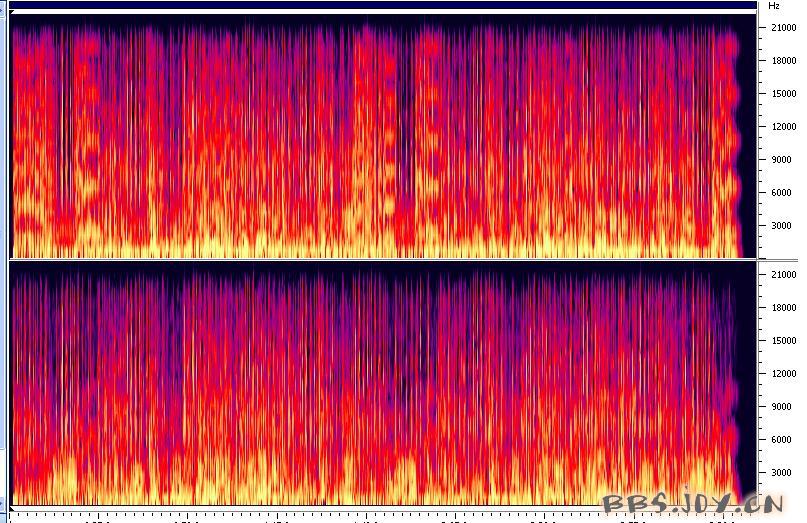Screen dimensions: 807x523
Task: Click 6000 on the lower channel frequency scale
Action: (x=781, y=440)
